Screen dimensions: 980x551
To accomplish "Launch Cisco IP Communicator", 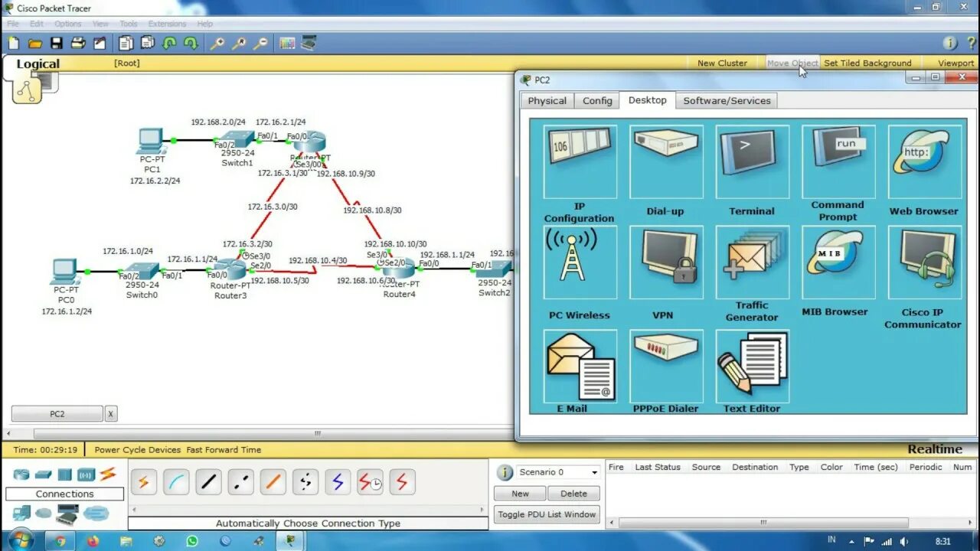I will [x=924, y=262].
